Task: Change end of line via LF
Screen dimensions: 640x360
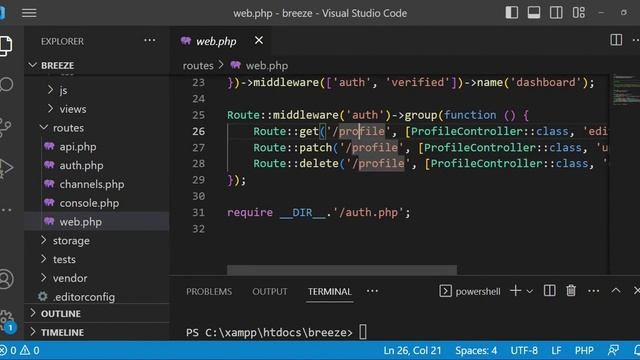Action: pos(556,350)
